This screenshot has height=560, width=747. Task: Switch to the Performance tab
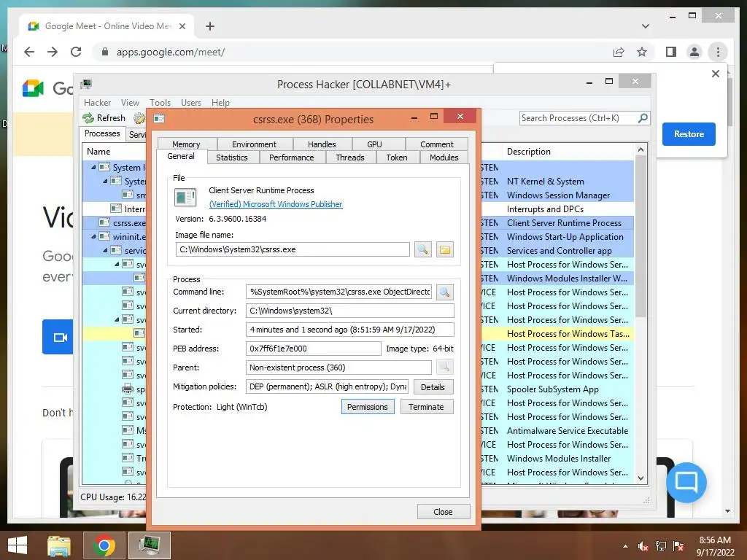[x=292, y=157]
